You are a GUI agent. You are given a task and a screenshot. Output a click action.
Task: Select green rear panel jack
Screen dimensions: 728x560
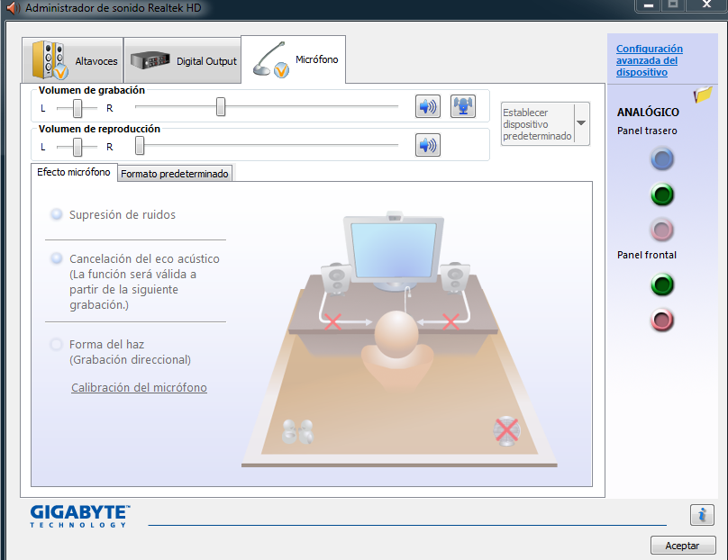(x=662, y=194)
